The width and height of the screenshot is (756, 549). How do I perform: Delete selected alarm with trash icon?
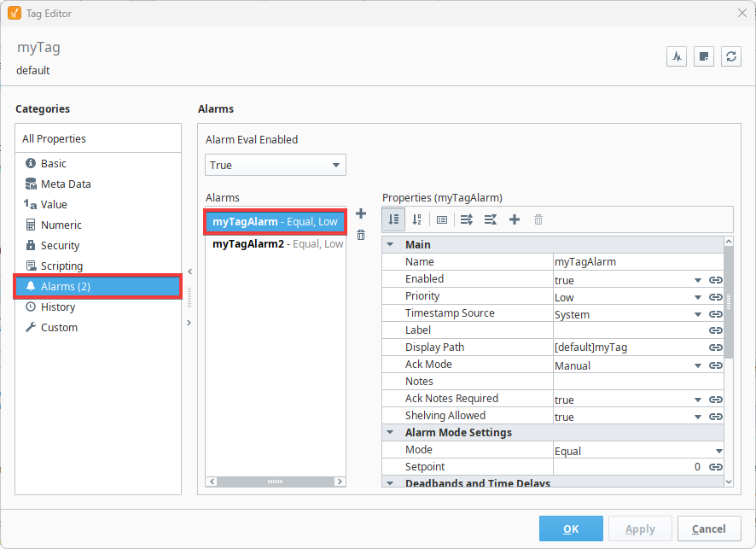coord(361,235)
